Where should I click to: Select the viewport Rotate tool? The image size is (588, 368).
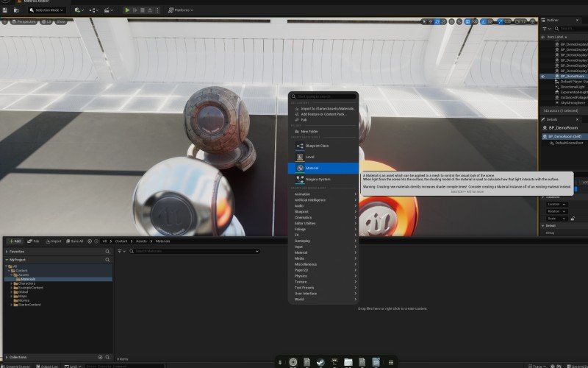pyautogui.click(x=437, y=22)
